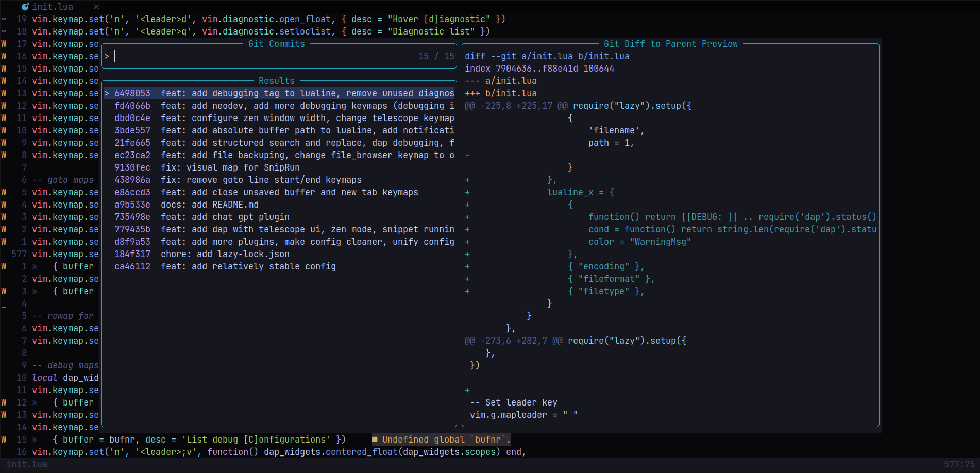Click the Undefined global `bufnr` diagnostic message
The image size is (980, 473).
[x=442, y=440]
